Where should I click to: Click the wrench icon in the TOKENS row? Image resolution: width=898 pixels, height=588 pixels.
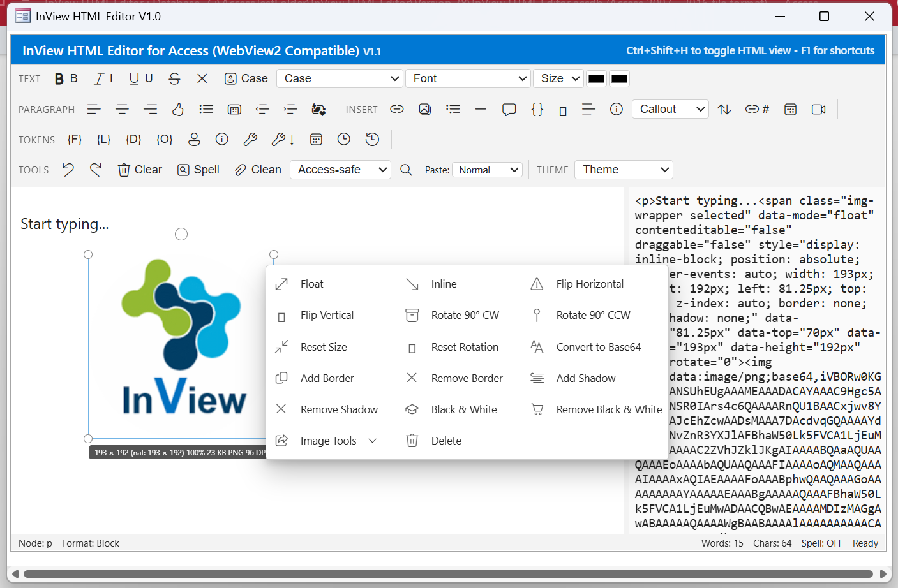point(250,139)
